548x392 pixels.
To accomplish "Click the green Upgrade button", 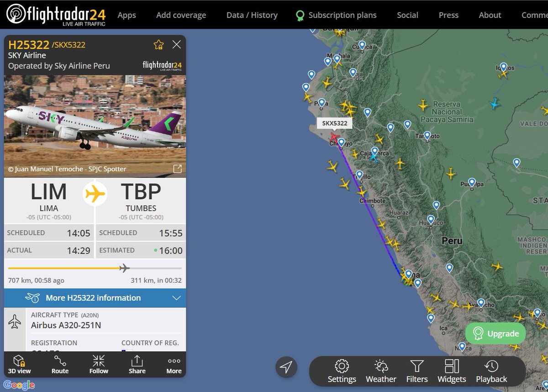I will (x=495, y=334).
